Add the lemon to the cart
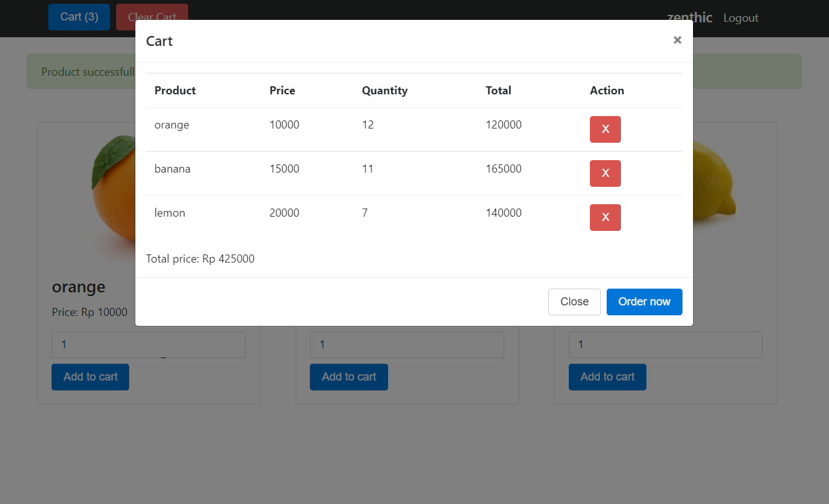829x504 pixels. click(x=607, y=377)
